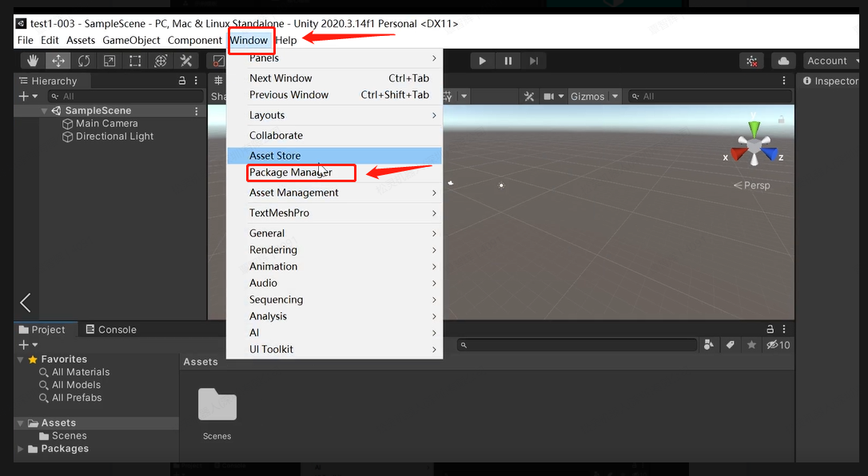Lock the Hierarchy panel
The image size is (868, 476).
coord(182,81)
